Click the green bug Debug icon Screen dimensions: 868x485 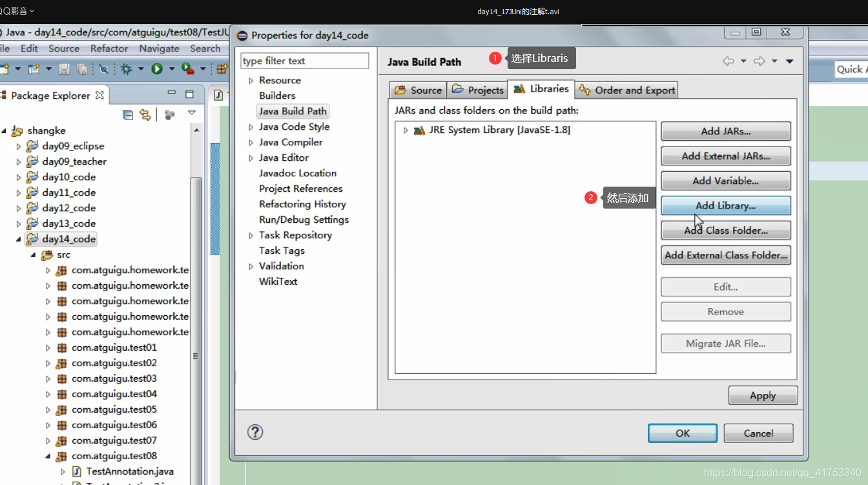pyautogui.click(x=127, y=68)
